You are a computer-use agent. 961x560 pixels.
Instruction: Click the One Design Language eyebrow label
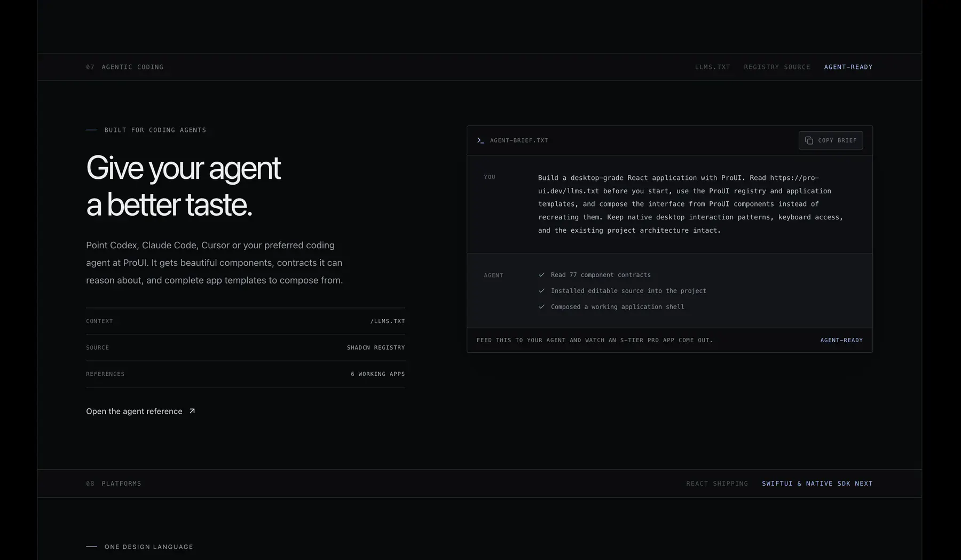click(x=148, y=547)
